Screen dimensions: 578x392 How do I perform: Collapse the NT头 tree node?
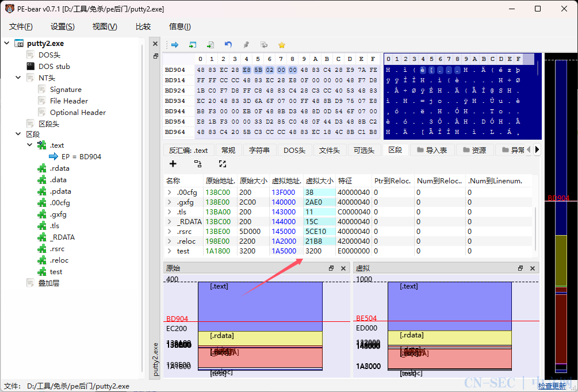(x=18, y=78)
